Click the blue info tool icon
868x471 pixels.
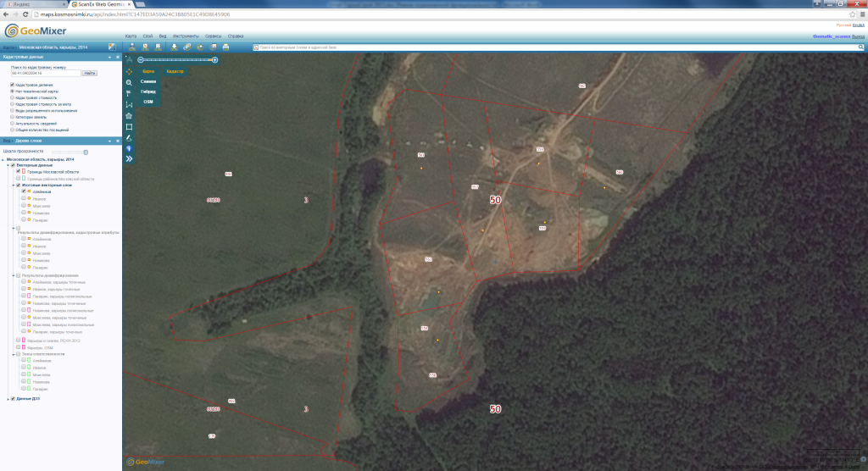point(129,148)
